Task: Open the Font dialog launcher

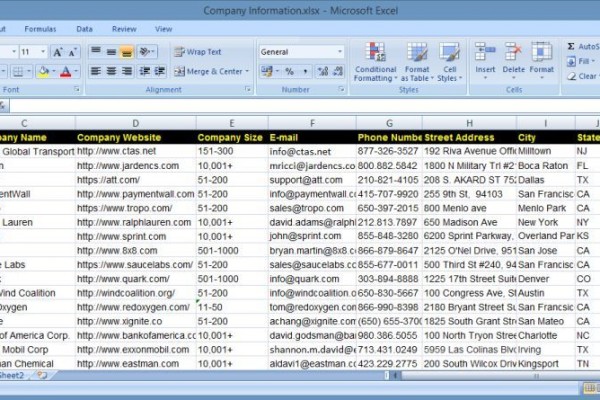Action: pos(77,90)
